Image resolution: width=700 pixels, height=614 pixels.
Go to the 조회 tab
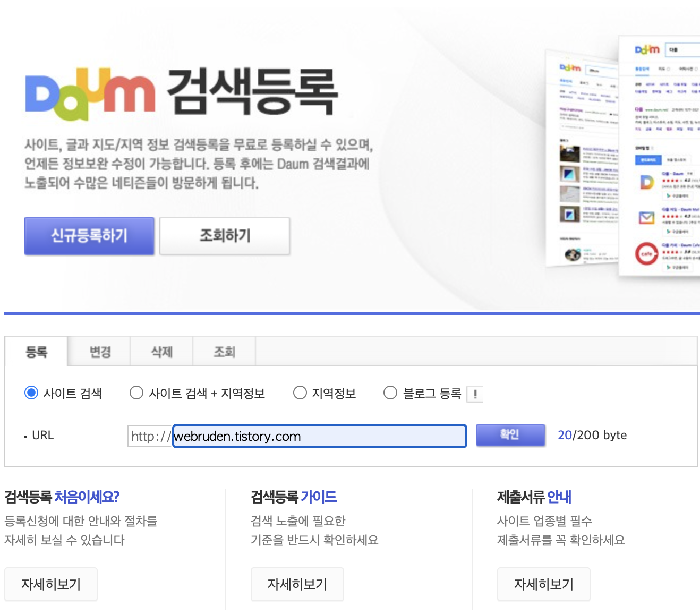coord(224,352)
